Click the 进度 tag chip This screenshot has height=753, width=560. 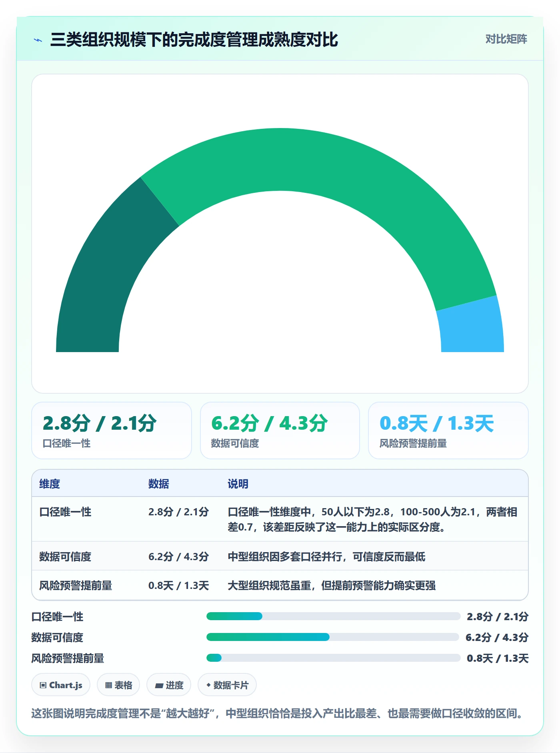[169, 685]
